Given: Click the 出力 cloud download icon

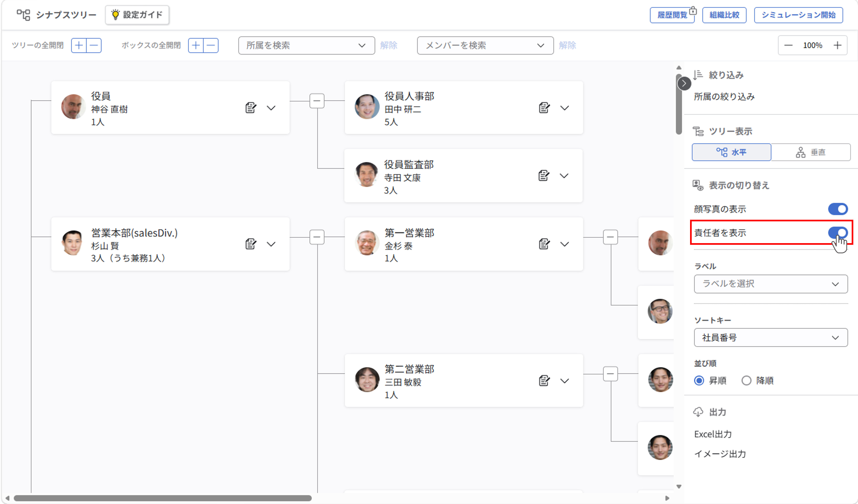Looking at the screenshot, I should 698,412.
